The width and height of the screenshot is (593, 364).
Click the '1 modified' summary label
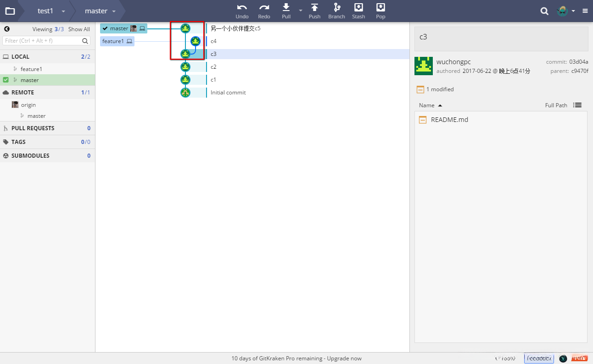(x=440, y=89)
